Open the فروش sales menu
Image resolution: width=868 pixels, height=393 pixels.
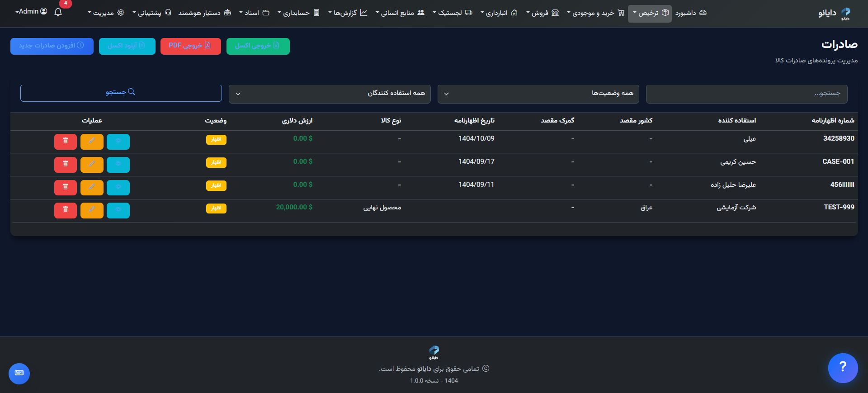pyautogui.click(x=542, y=13)
